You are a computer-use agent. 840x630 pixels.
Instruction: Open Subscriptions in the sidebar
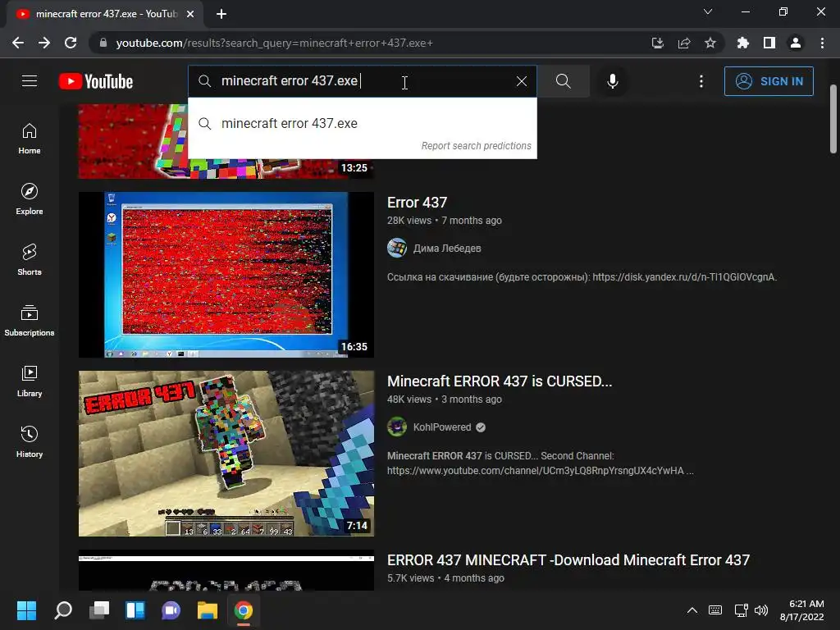(x=30, y=321)
